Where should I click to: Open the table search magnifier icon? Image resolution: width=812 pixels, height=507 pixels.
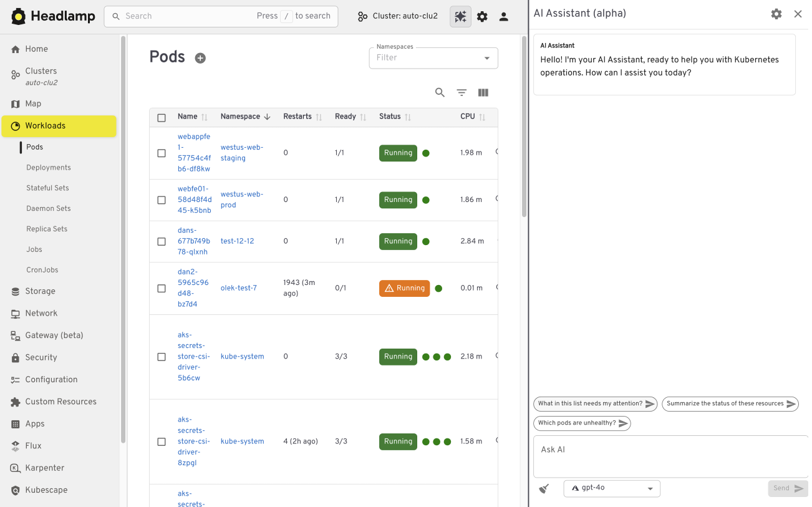point(440,92)
